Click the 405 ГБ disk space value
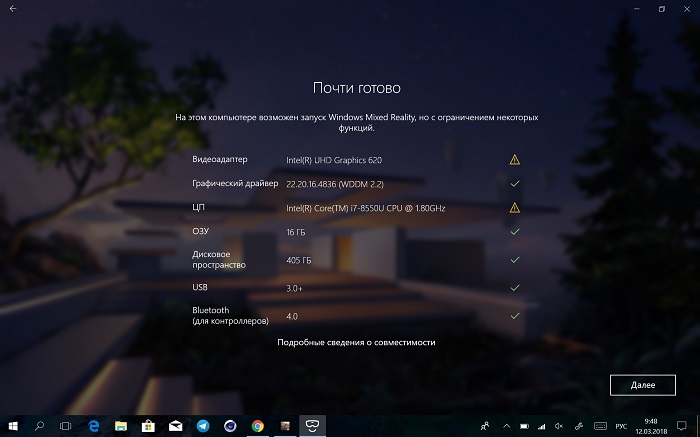The width and height of the screenshot is (700, 437). pyautogui.click(x=299, y=260)
